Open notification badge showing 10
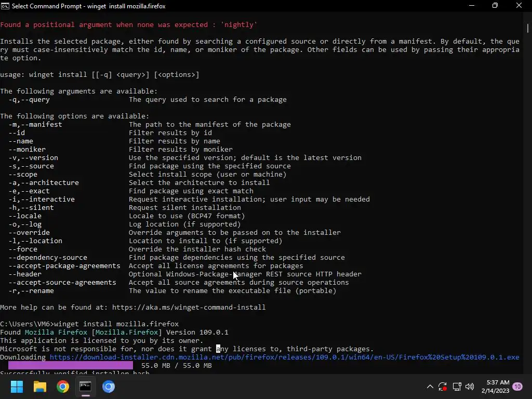The height and width of the screenshot is (399, 532). pyautogui.click(x=517, y=387)
